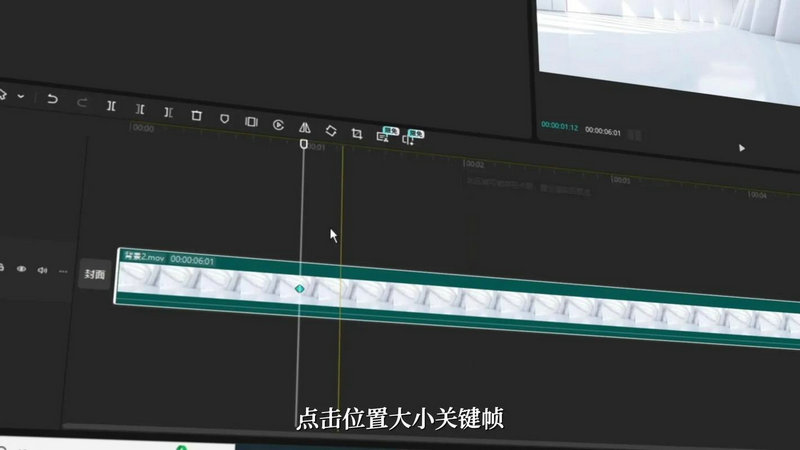The width and height of the screenshot is (800, 450).
Task: Click the 00:02 ruler mark
Action: pos(474,164)
